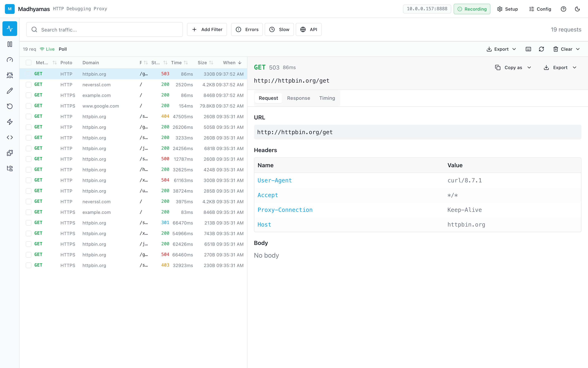The height and width of the screenshot is (368, 588).
Task: Open the traffic activity sidebar icon
Action: tap(10, 29)
